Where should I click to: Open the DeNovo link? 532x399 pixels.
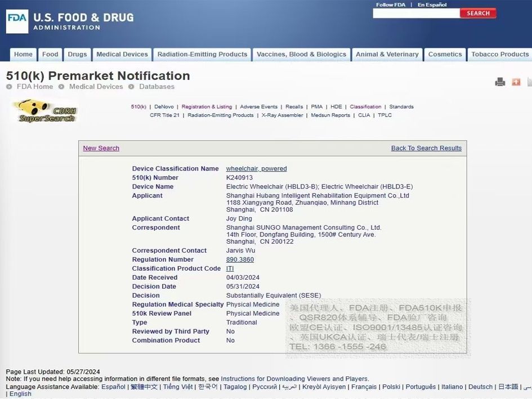pos(164,106)
